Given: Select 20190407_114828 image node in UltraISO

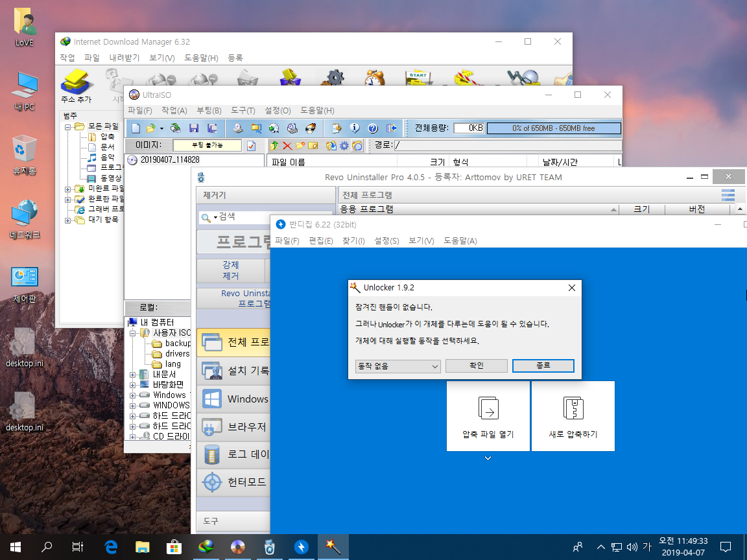Looking at the screenshot, I should click(170, 160).
